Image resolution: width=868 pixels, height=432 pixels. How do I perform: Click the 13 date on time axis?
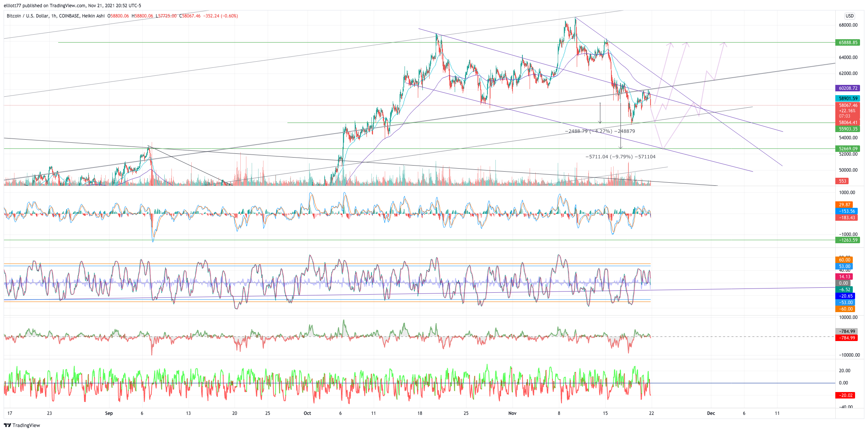click(x=188, y=413)
